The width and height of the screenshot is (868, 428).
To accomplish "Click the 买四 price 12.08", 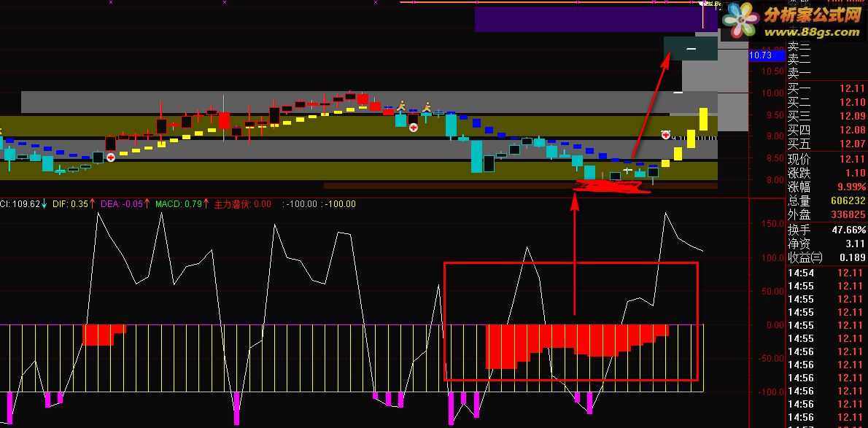I will pos(852,131).
